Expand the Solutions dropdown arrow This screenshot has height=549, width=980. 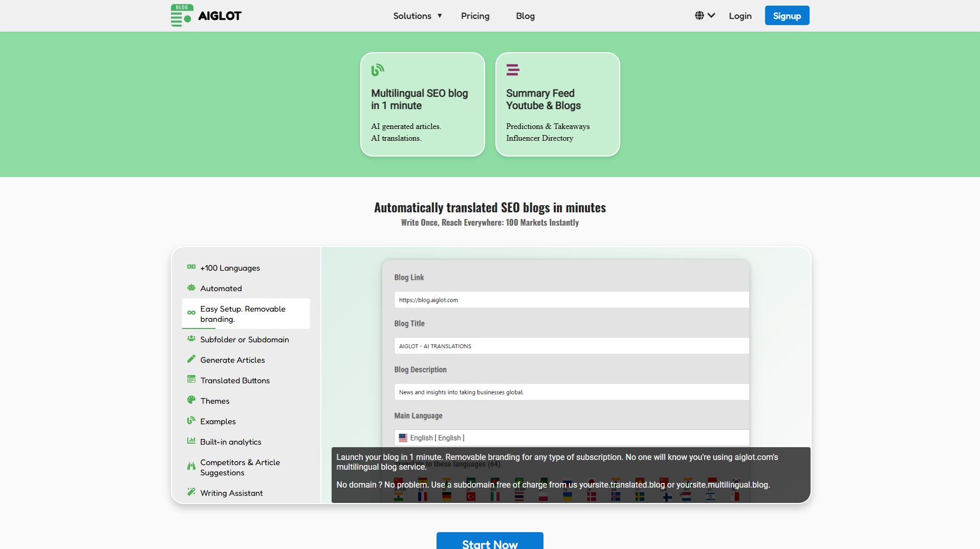(440, 16)
